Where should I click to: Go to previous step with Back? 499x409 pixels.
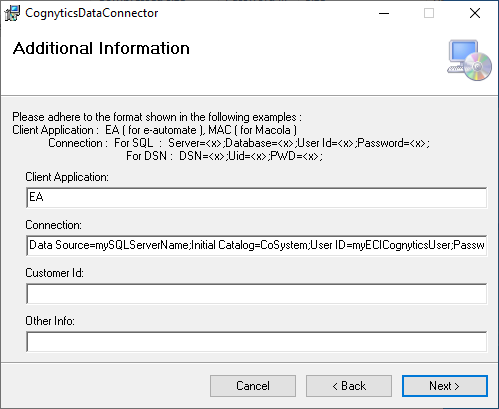[349, 386]
